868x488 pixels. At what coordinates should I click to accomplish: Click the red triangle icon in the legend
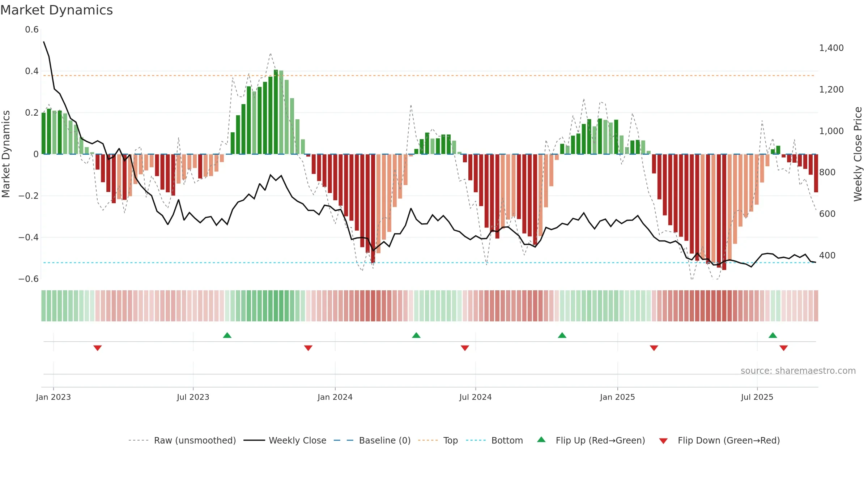point(663,441)
